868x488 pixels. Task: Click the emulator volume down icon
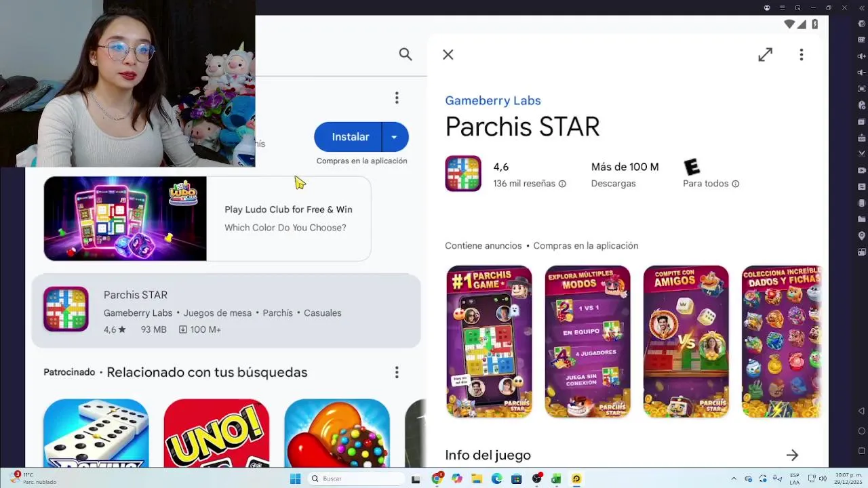[x=862, y=73]
